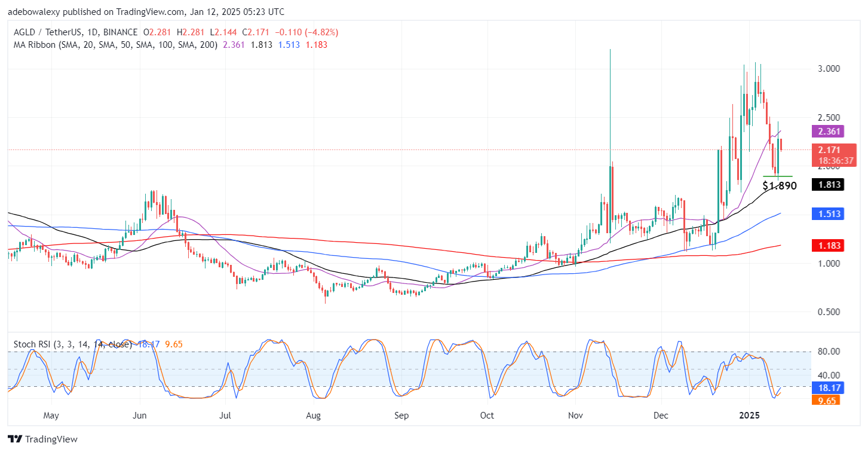Click the Oct label on time axis
The width and height of the screenshot is (868, 452).
coord(487,415)
